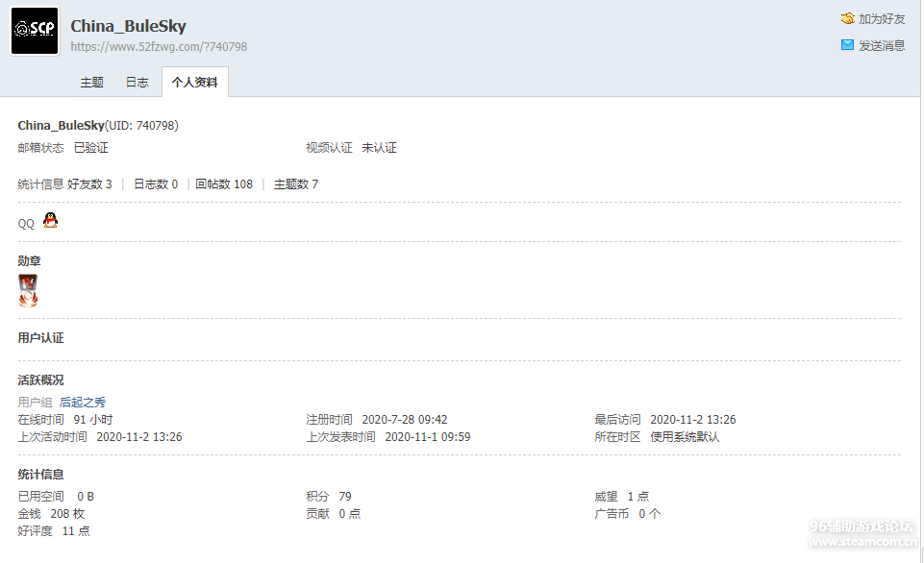Screen dimensions: 924x563
Task: Open the 主题 tab
Action: pyautogui.click(x=91, y=83)
